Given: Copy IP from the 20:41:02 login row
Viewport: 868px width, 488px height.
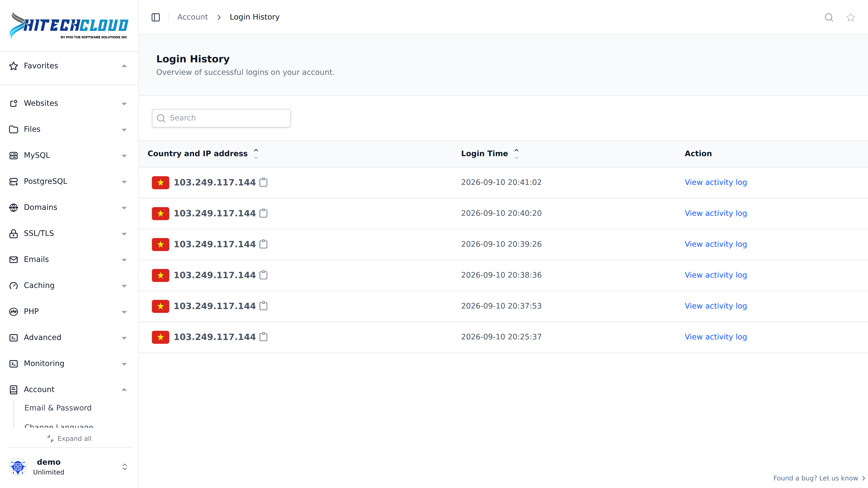Looking at the screenshot, I should pos(263,182).
